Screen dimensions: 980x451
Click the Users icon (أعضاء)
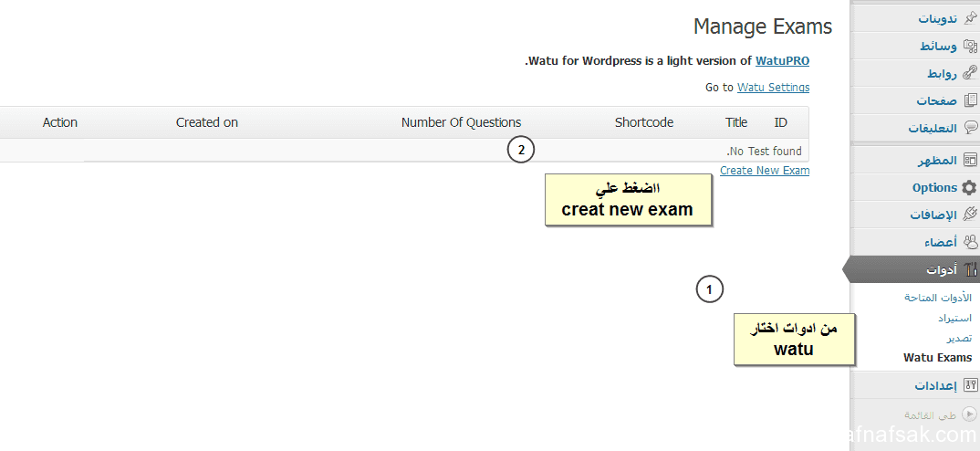point(969,241)
